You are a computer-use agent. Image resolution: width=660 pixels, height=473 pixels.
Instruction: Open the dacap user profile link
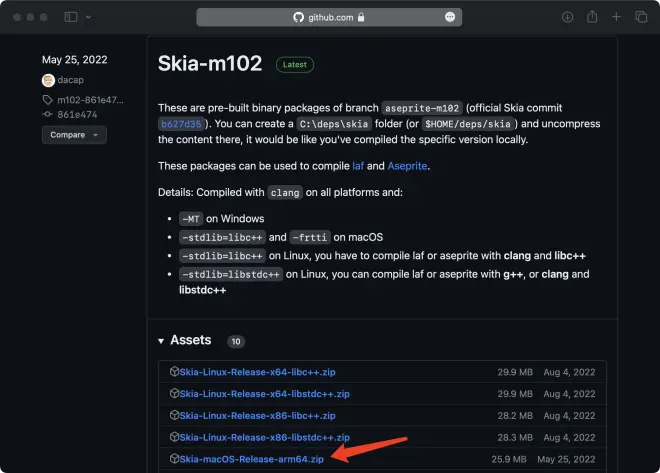[70, 80]
